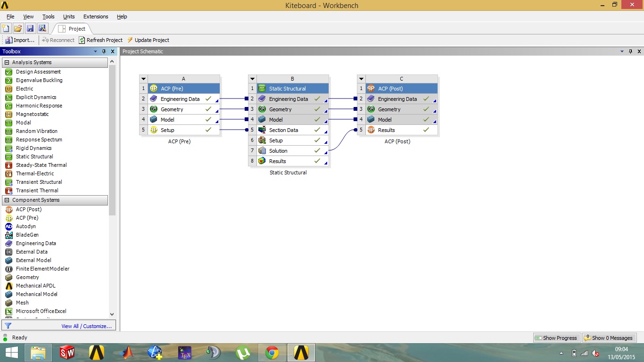
Task: Close the Toolbox panel
Action: (113, 51)
